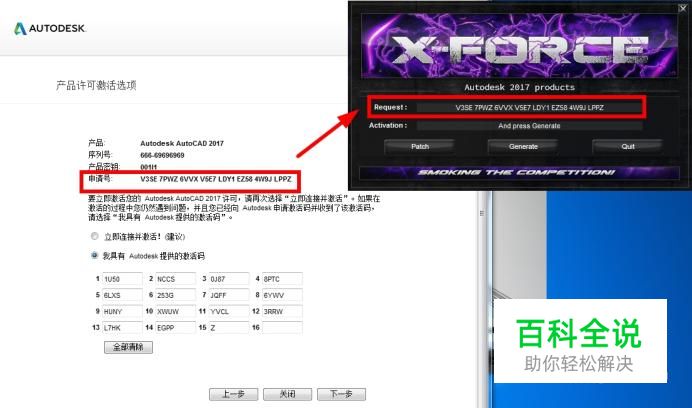692x408 pixels.
Task: Select I have an activation code option
Action: [x=94, y=255]
